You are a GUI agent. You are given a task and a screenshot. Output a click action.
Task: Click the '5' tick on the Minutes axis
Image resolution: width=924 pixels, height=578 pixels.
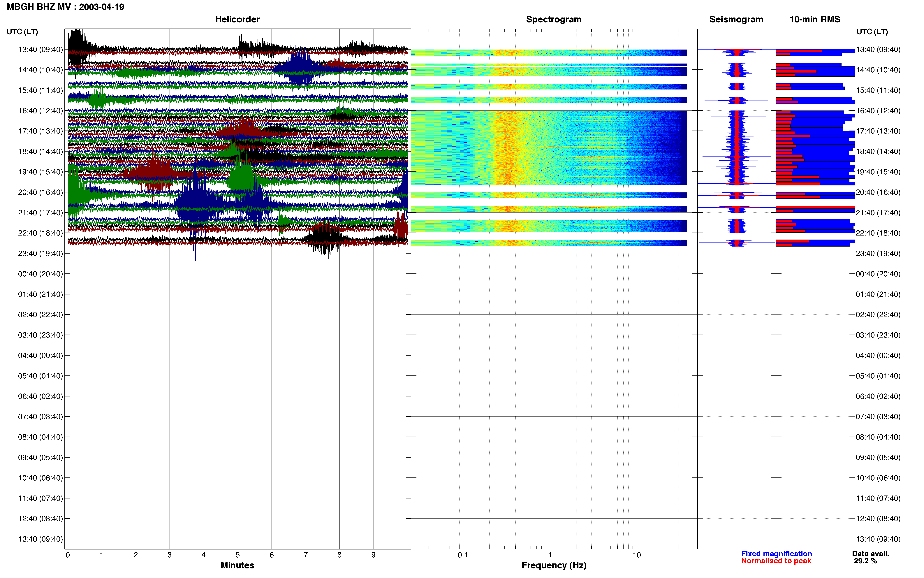(x=238, y=555)
